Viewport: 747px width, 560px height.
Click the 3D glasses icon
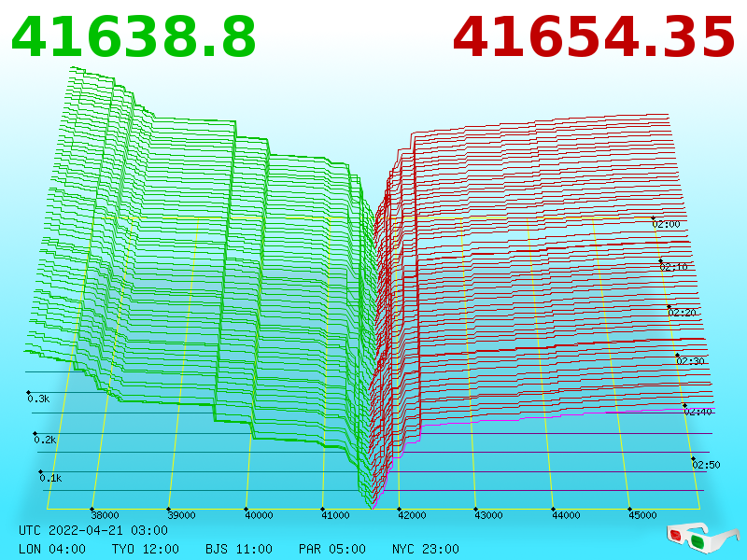point(703,538)
